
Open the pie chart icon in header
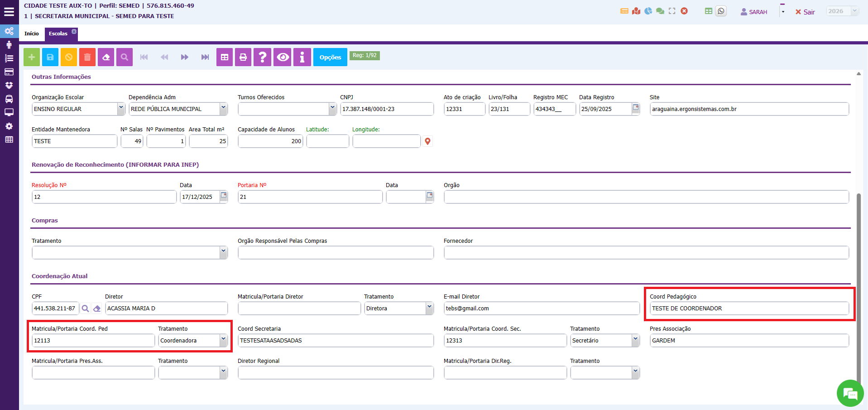click(648, 11)
